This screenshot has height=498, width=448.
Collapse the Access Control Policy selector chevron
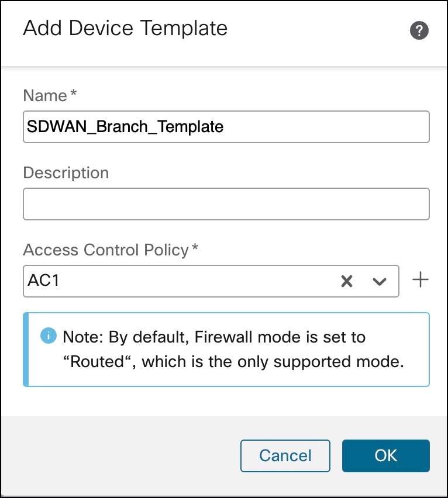pyautogui.click(x=381, y=281)
